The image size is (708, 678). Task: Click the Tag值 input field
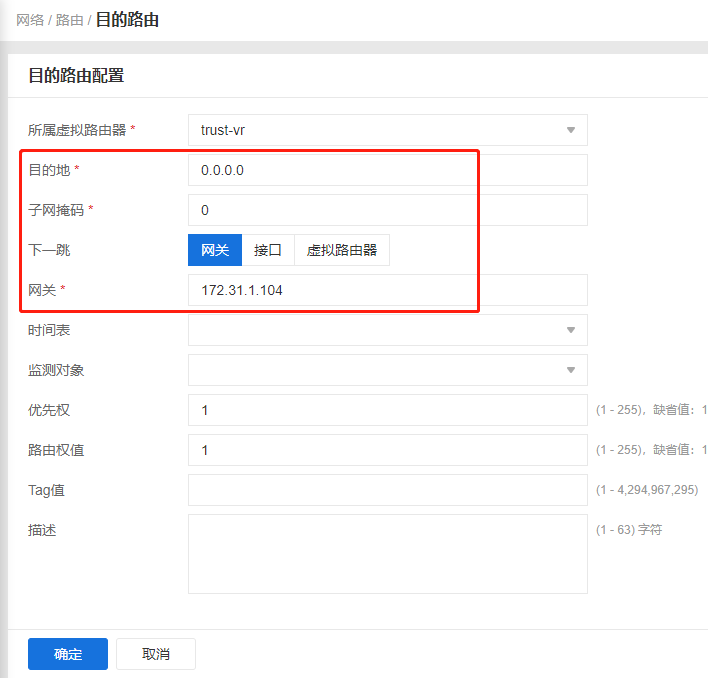[x=387, y=490]
